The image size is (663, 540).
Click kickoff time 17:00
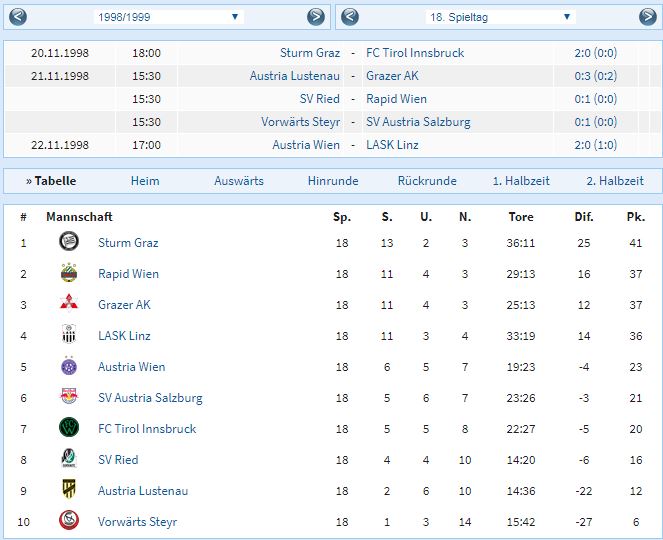146,145
